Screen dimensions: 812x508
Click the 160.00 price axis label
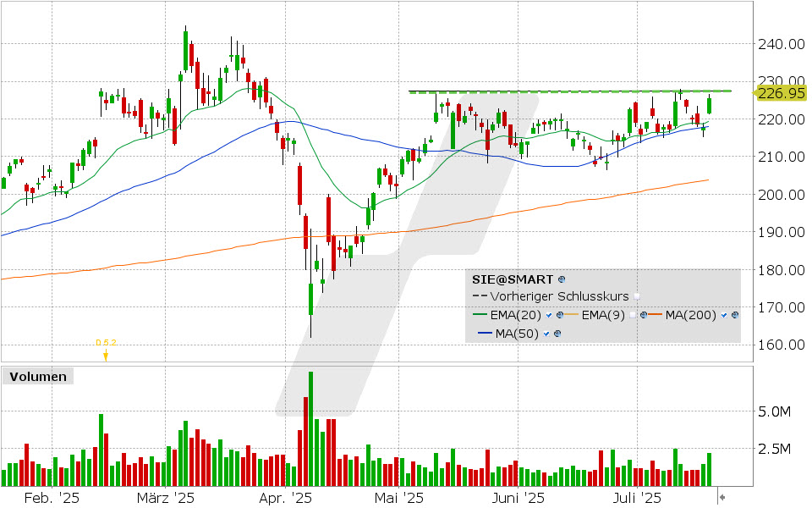pyautogui.click(x=782, y=345)
